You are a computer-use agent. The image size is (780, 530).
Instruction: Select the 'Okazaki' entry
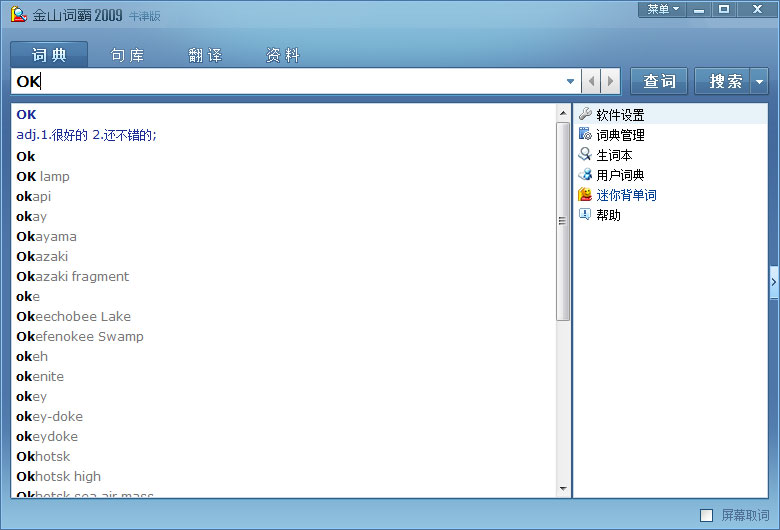pos(42,256)
